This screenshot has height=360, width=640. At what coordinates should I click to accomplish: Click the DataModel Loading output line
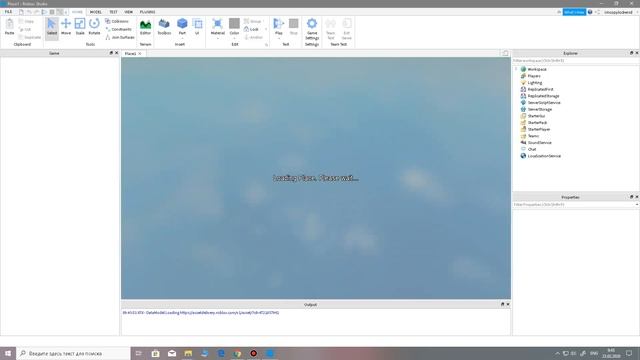[201, 313]
